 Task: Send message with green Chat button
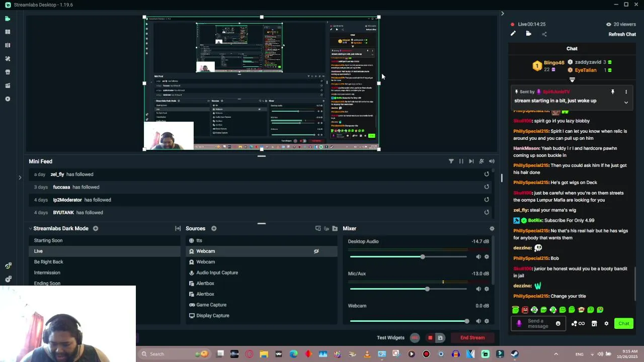pyautogui.click(x=624, y=324)
